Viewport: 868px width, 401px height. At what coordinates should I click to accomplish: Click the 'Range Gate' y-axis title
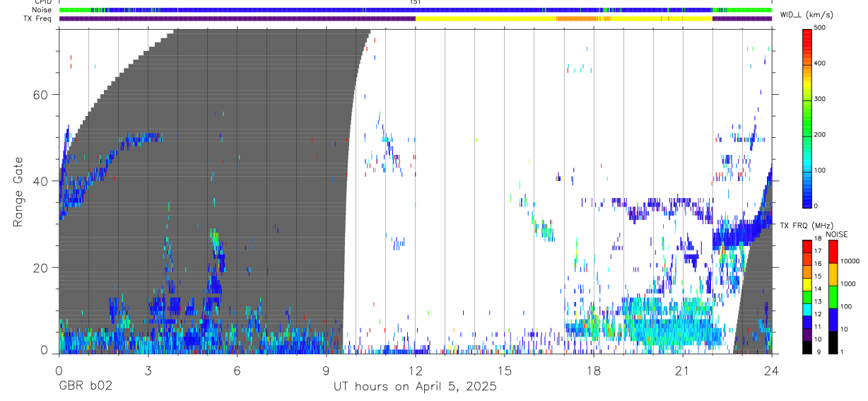click(18, 192)
